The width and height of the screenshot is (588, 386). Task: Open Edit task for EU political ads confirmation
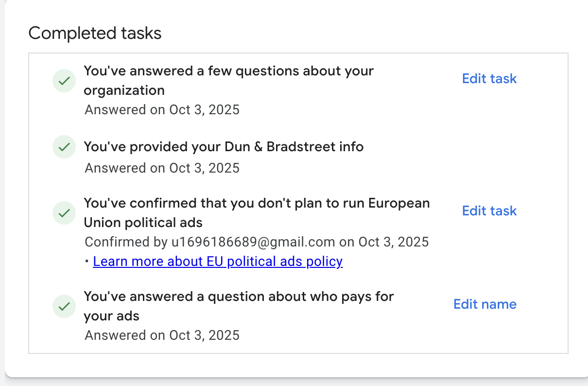pyautogui.click(x=489, y=211)
